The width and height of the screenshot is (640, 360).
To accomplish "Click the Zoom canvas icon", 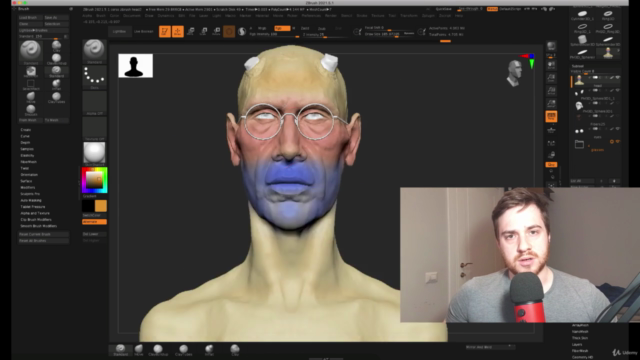I will tap(551, 78).
